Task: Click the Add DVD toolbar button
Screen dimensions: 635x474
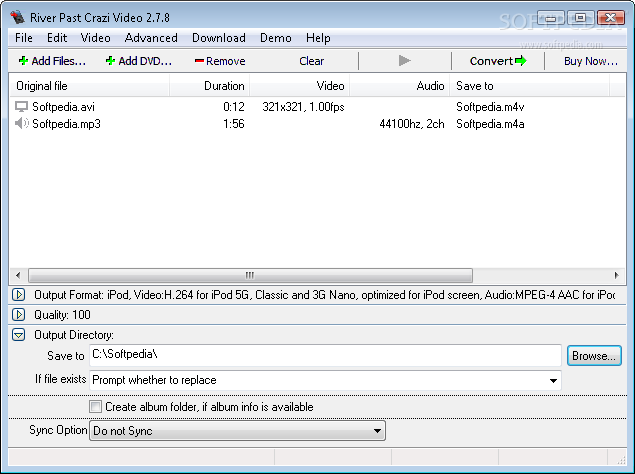Action: pos(139,61)
